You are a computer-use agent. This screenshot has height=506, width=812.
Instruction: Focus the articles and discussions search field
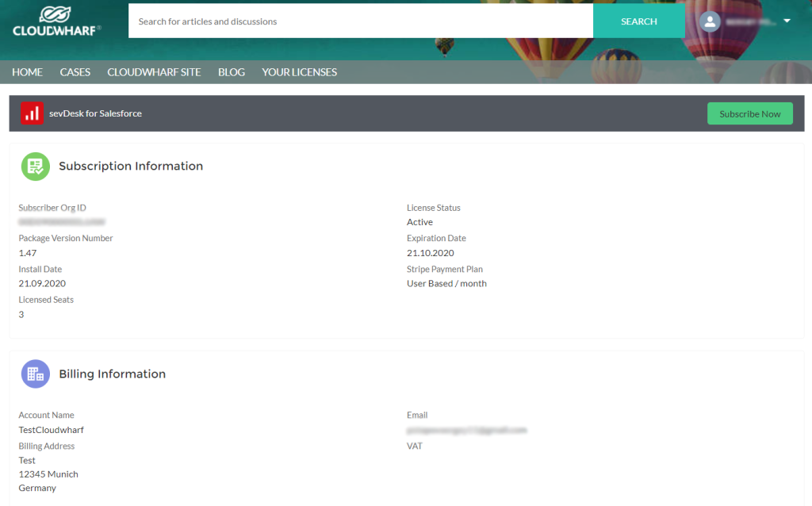coord(361,21)
